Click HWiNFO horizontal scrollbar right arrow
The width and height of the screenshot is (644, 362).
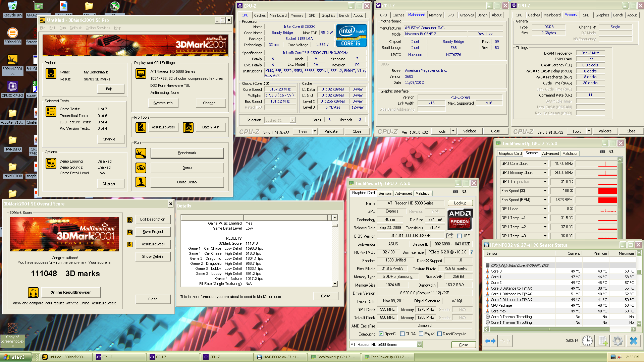click(633, 329)
